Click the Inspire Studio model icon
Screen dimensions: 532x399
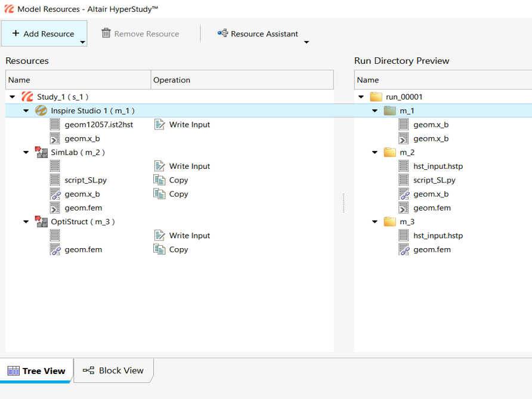41,110
